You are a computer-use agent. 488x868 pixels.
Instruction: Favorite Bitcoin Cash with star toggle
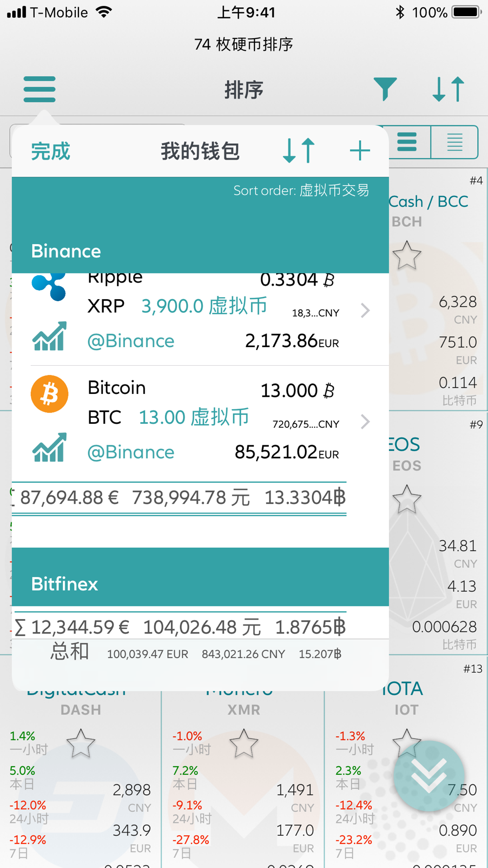407,255
